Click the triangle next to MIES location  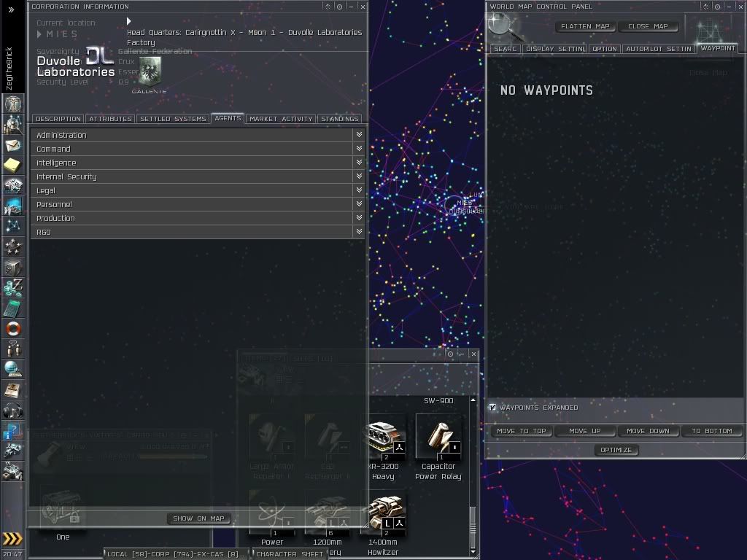(39, 34)
